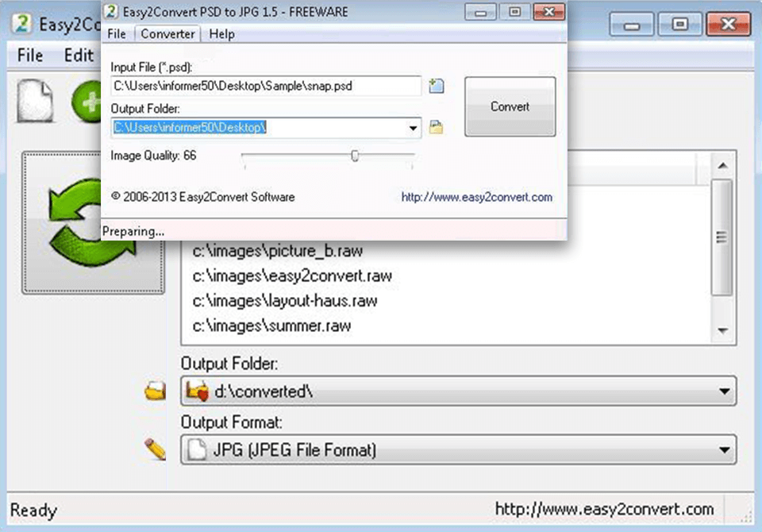Open the Converter menu
Screen dimensions: 762x532
click(167, 34)
